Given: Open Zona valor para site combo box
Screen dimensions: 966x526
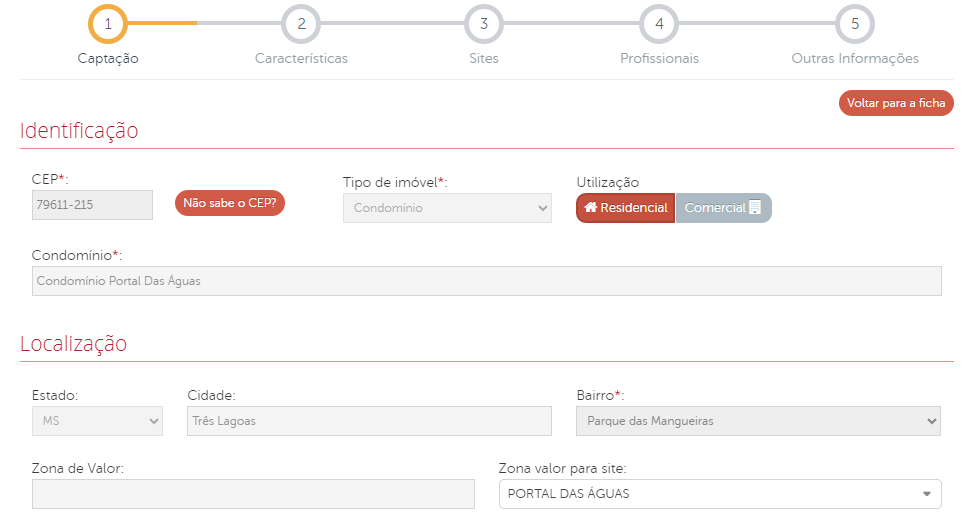Looking at the screenshot, I should pyautogui.click(x=720, y=494).
